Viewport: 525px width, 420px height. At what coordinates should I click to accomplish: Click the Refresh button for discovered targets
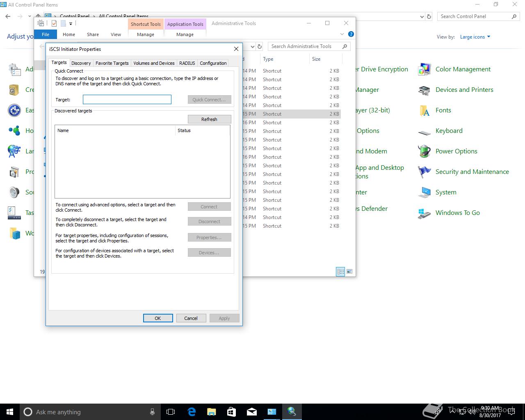pos(209,119)
